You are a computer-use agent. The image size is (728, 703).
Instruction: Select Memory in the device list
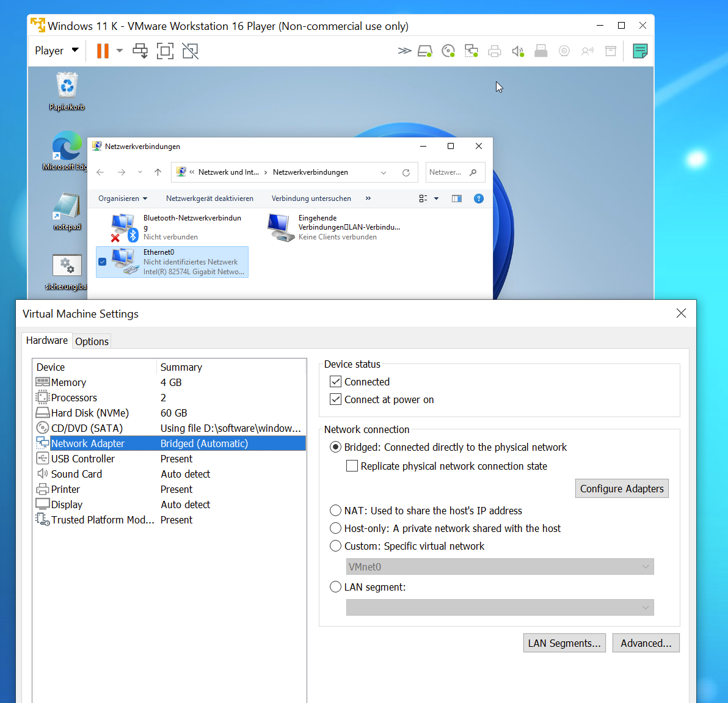(x=170, y=382)
